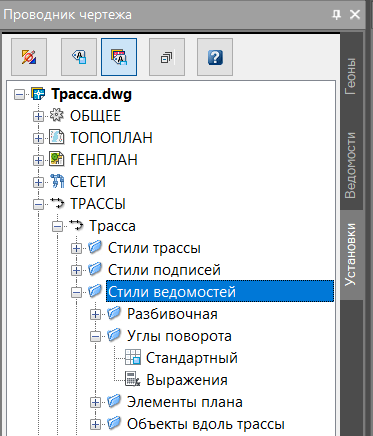
Task: Select the ГЕНПЛАН tree label
Action: 104,160
